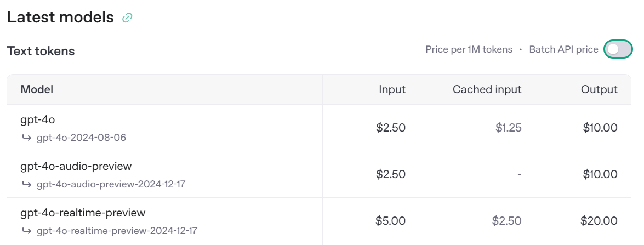Select the gpt-4o model name
Screen dimensions: 644x245
(38, 119)
